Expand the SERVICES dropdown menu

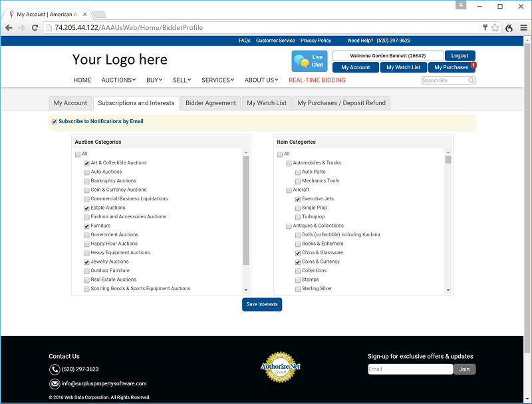click(218, 80)
